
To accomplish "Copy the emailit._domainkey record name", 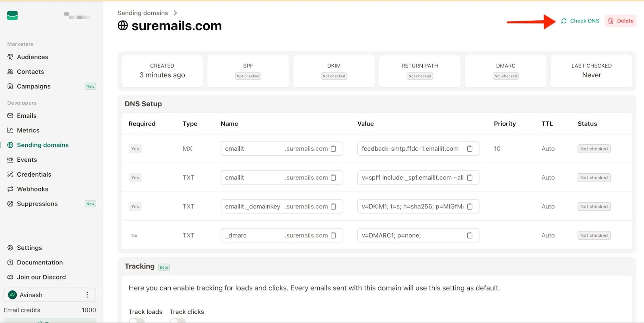I will [333, 207].
